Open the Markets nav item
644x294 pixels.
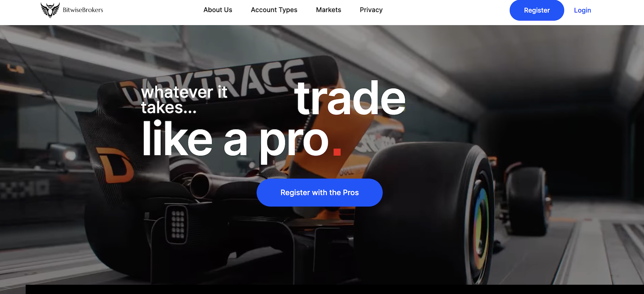[328, 10]
